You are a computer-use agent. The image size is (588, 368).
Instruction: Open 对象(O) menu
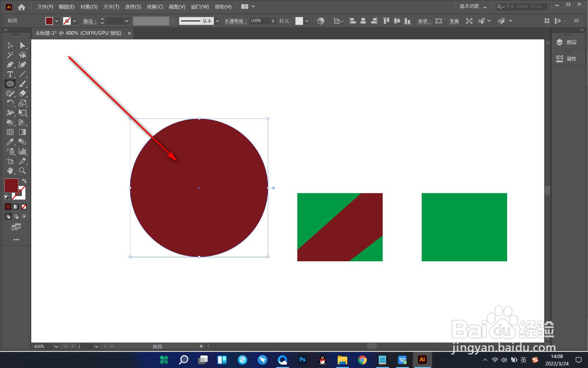tap(89, 7)
